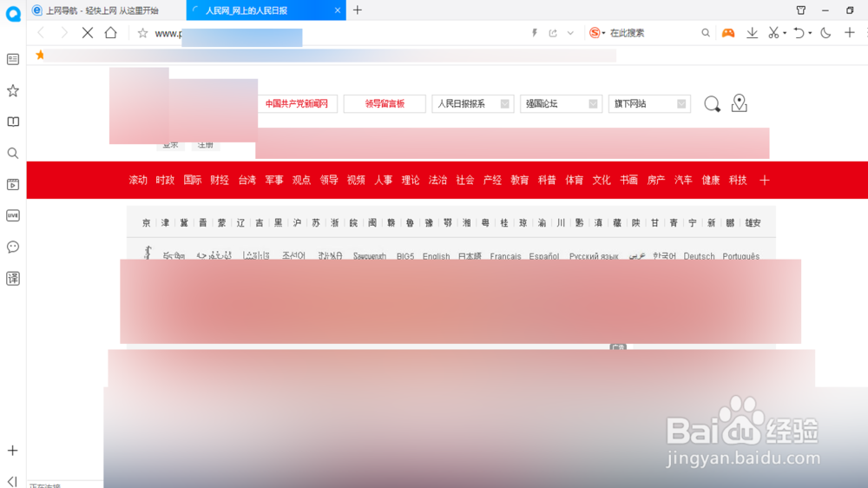Open the 体育 nav section
868x488 pixels.
point(574,180)
